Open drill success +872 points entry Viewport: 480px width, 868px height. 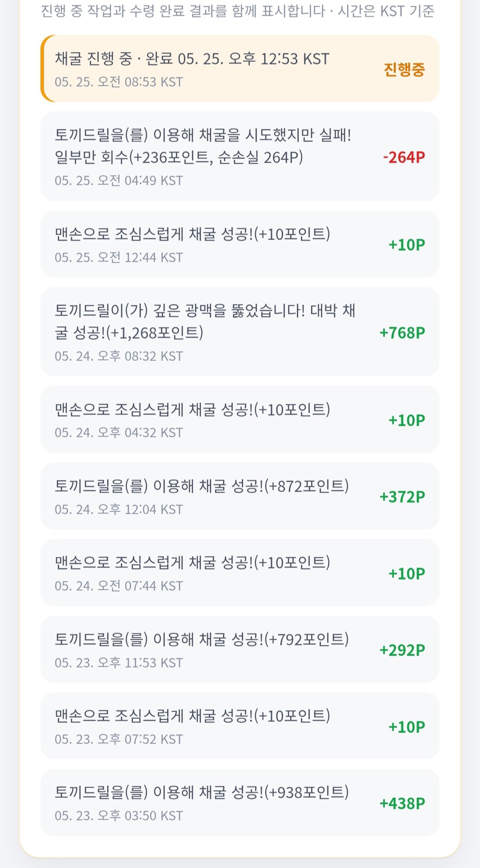point(240,496)
